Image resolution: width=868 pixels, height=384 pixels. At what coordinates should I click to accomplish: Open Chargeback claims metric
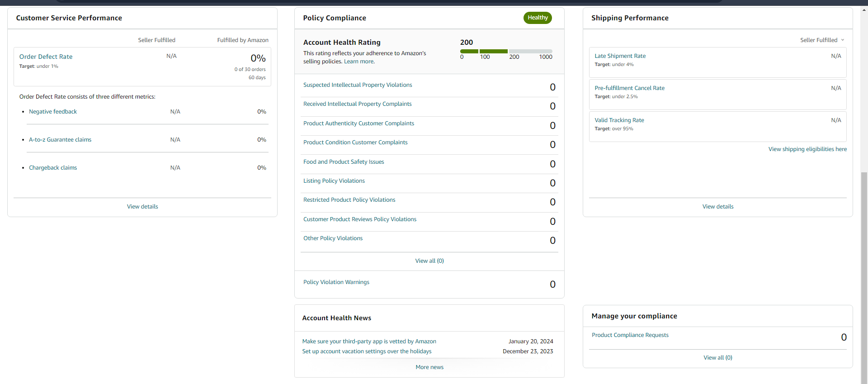(53, 168)
